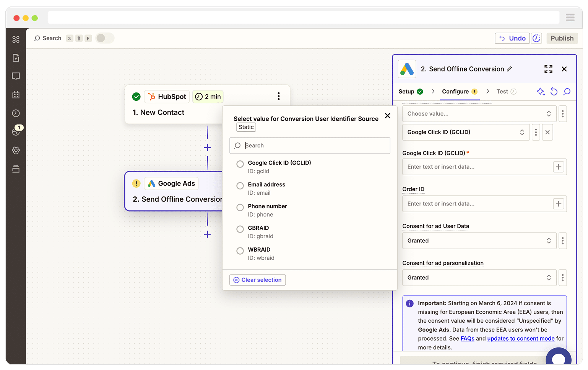Image resolution: width=588 pixels, height=370 pixels.
Task: Switch to the Test tab
Action: 506,92
